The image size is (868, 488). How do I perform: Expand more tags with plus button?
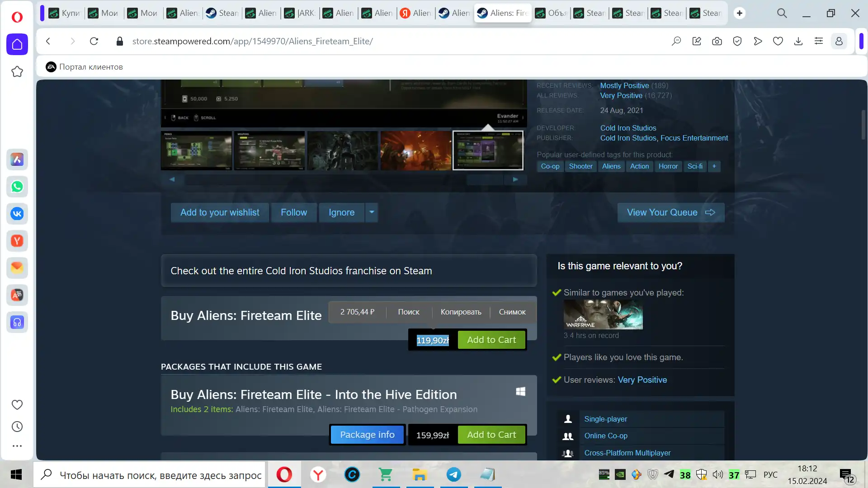[x=714, y=166]
